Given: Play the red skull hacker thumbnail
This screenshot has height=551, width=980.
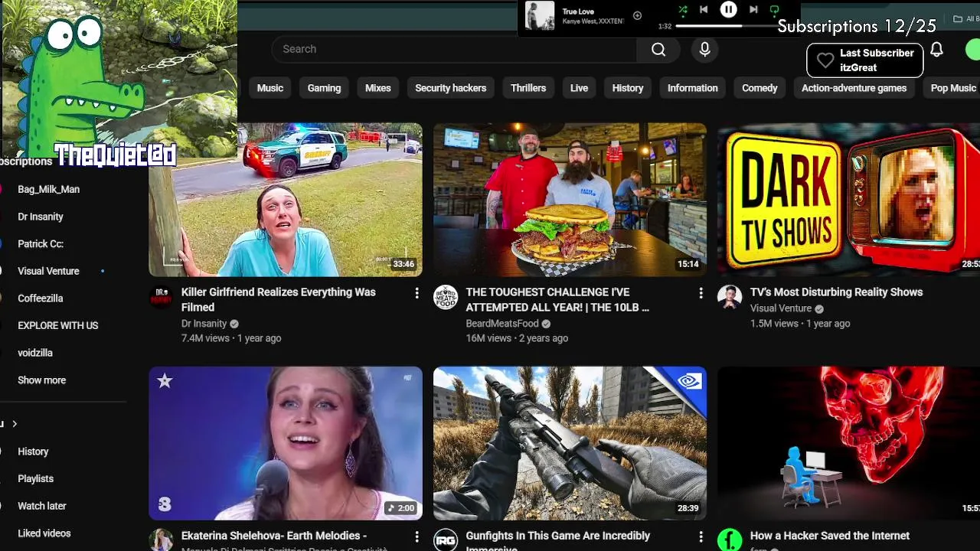Looking at the screenshot, I should (848, 443).
